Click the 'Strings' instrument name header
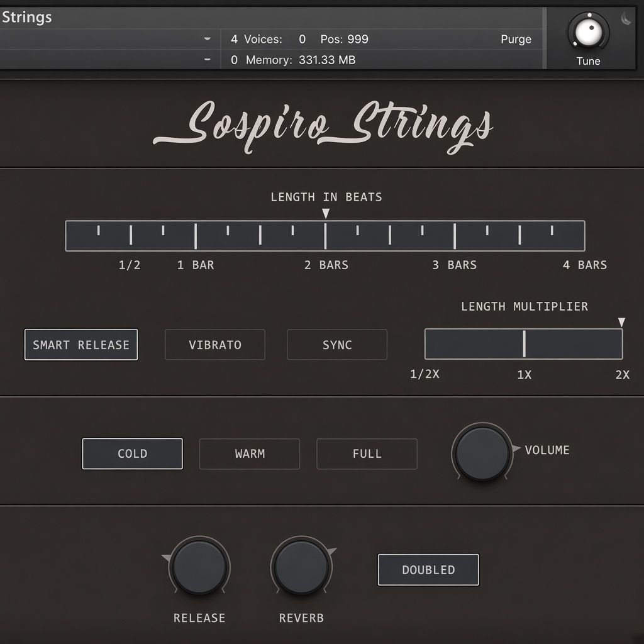This screenshot has height=644, width=644. [x=26, y=17]
